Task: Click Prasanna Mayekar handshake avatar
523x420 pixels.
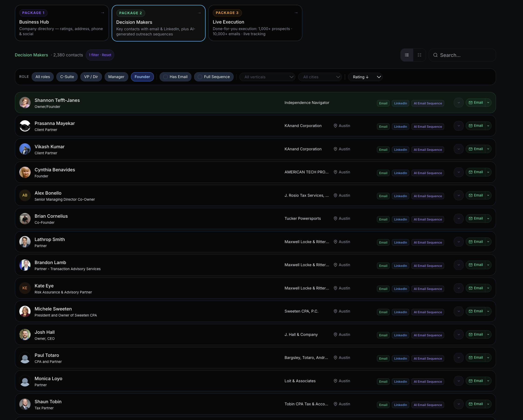Action: click(25, 126)
